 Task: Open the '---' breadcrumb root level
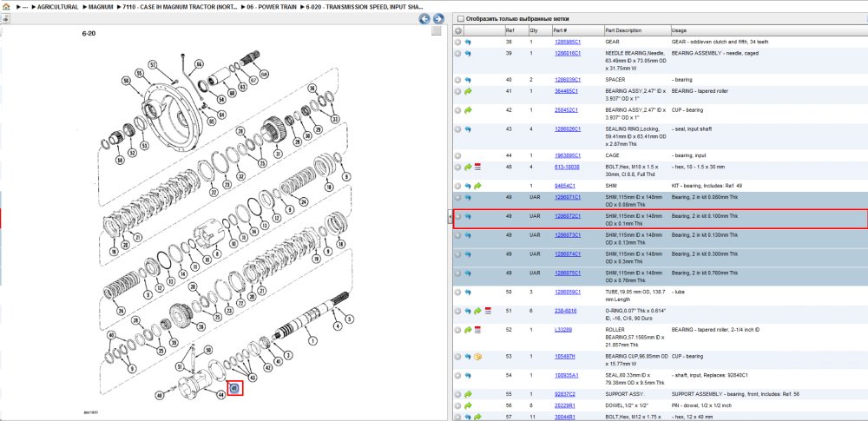(x=25, y=7)
